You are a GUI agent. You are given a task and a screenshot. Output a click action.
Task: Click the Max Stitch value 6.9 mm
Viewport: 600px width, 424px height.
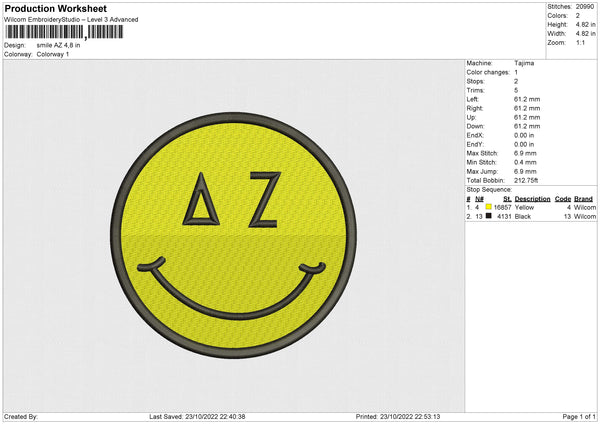pyautogui.click(x=525, y=153)
